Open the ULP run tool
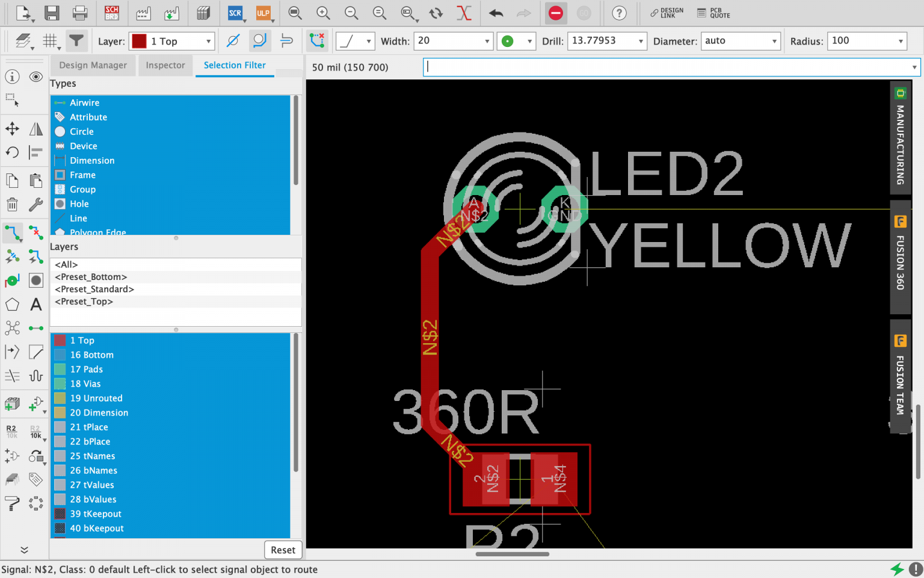This screenshot has width=924, height=578. click(x=263, y=13)
